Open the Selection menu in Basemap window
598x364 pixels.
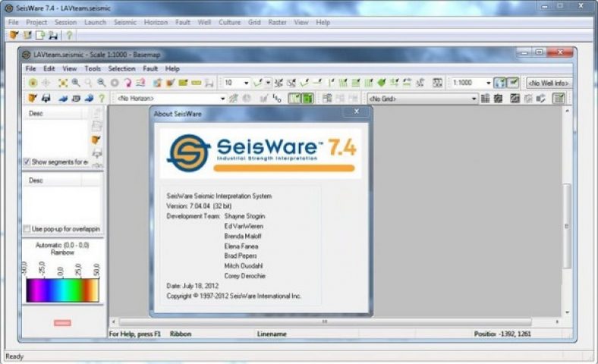tap(121, 68)
